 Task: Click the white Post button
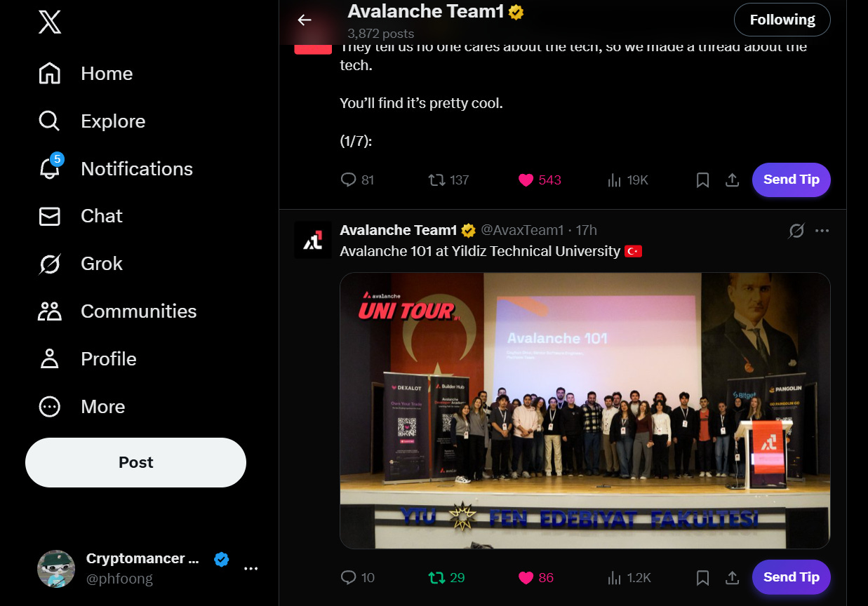(x=135, y=462)
